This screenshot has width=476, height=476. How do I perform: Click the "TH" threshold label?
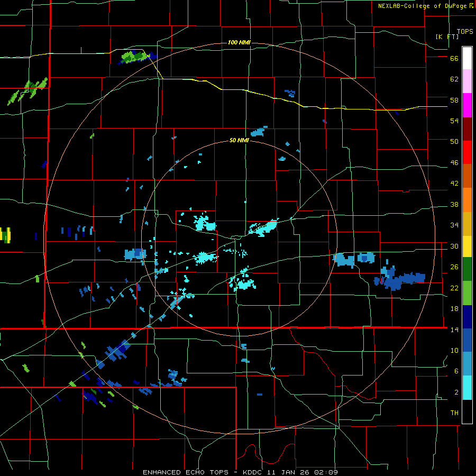(454, 413)
